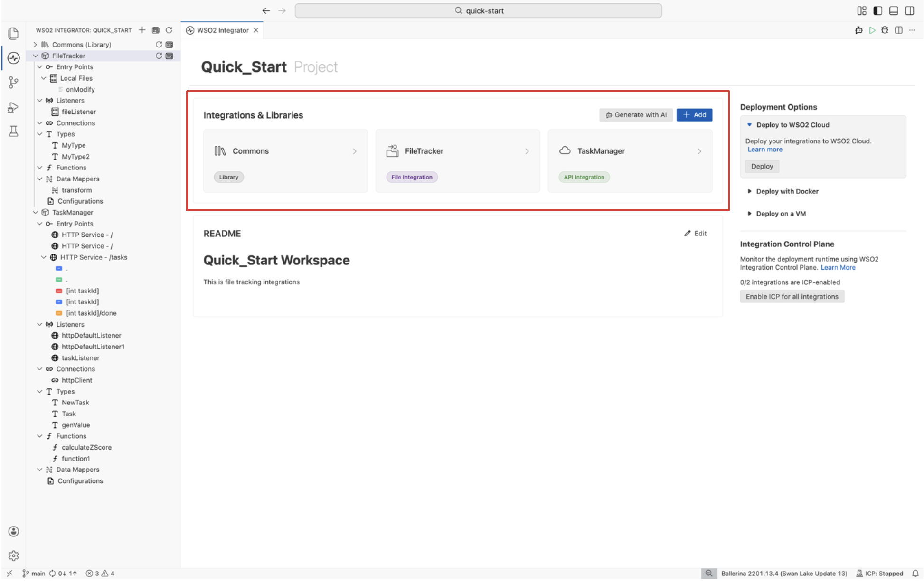The height and width of the screenshot is (583, 924).
Task: Select taskListener in the tree
Action: (80, 358)
